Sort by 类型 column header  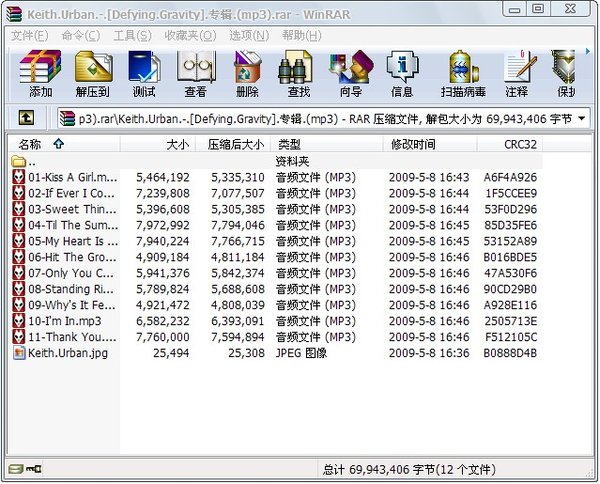[327, 145]
